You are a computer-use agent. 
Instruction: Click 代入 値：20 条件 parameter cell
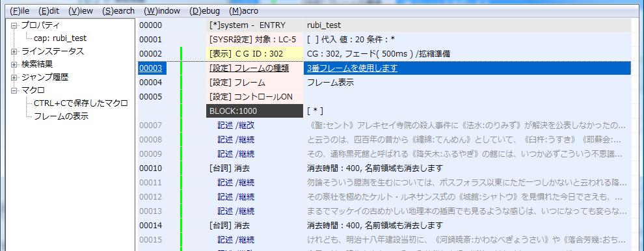pos(468,40)
